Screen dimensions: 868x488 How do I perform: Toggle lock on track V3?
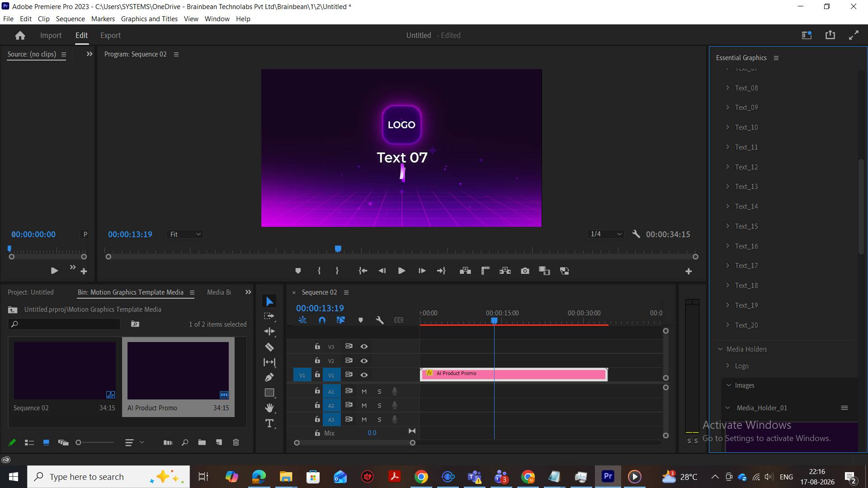[x=317, y=346]
